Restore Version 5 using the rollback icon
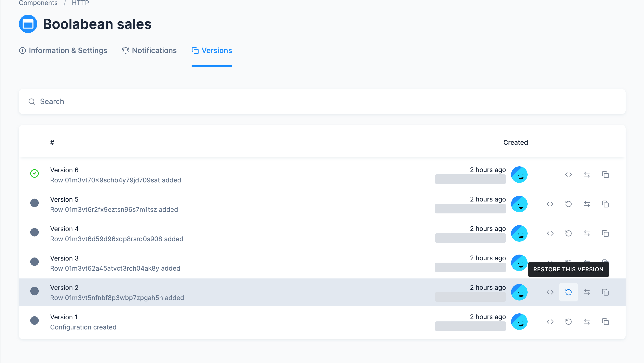This screenshot has width=644, height=363. pyautogui.click(x=568, y=204)
